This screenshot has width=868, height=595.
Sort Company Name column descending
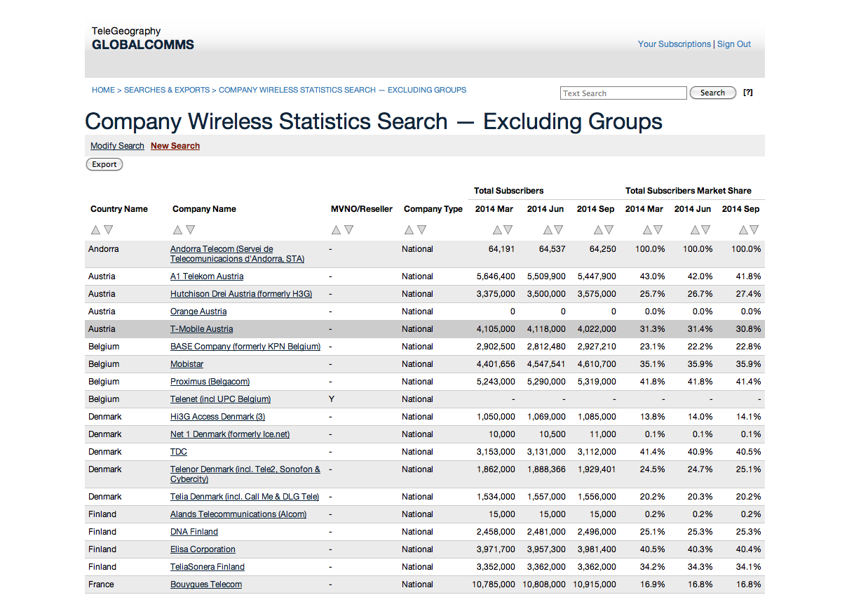click(191, 229)
